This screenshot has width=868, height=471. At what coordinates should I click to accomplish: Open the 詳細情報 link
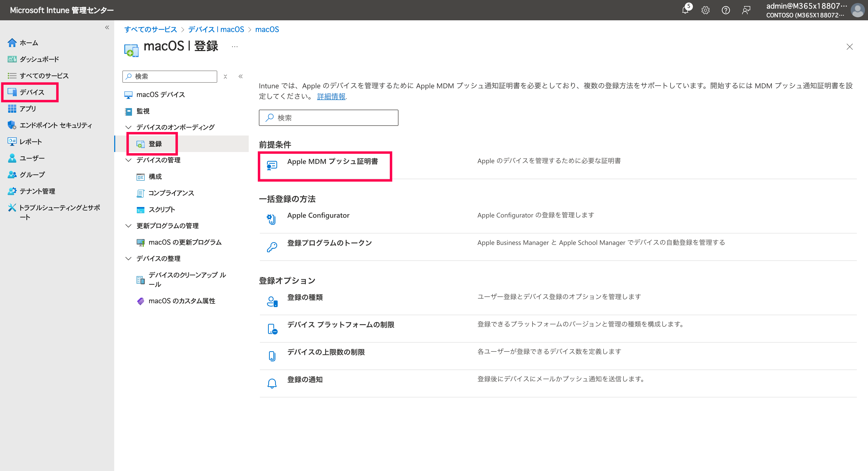coord(331,96)
